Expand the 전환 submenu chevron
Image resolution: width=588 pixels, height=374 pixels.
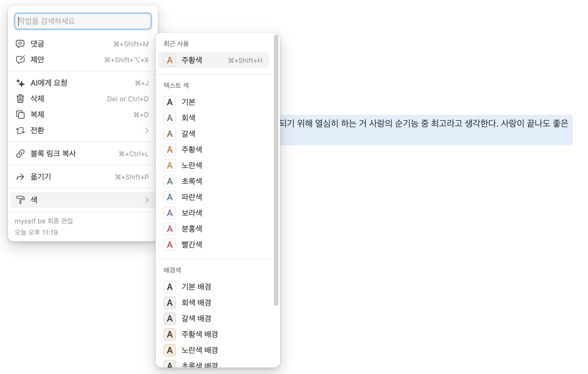(x=147, y=130)
